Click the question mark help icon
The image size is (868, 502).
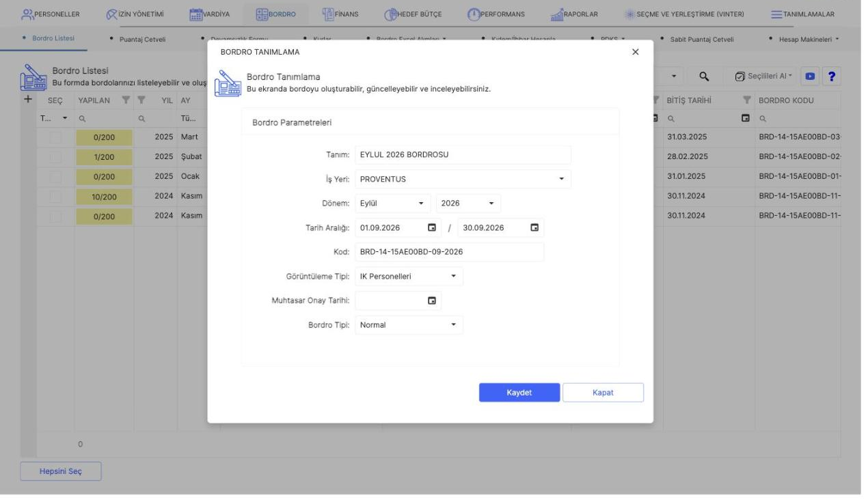830,75
